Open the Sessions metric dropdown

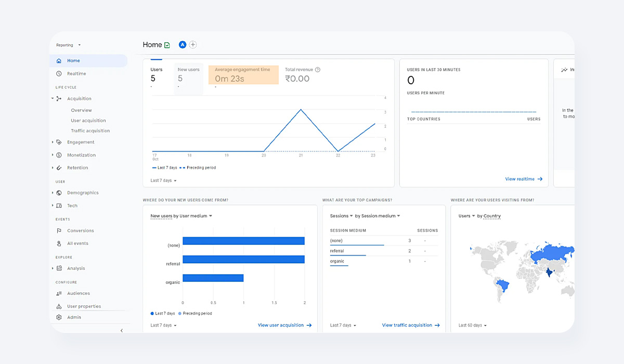click(x=342, y=216)
